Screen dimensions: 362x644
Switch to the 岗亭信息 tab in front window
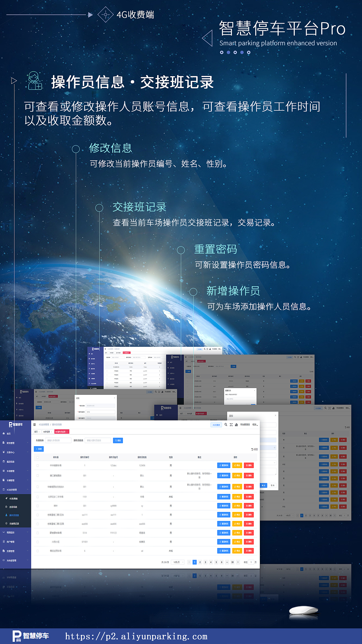[x=47, y=432]
